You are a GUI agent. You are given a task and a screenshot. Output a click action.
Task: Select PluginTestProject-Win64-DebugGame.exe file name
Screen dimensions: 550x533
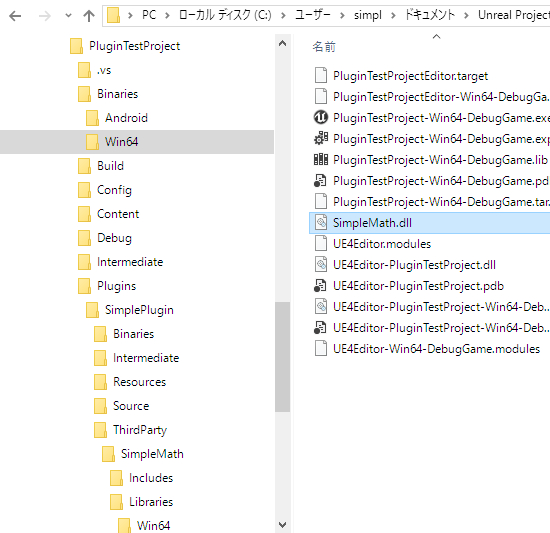[x=441, y=118]
